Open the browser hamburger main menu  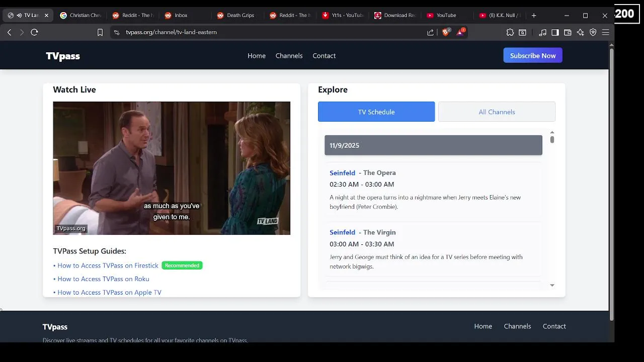click(x=605, y=32)
